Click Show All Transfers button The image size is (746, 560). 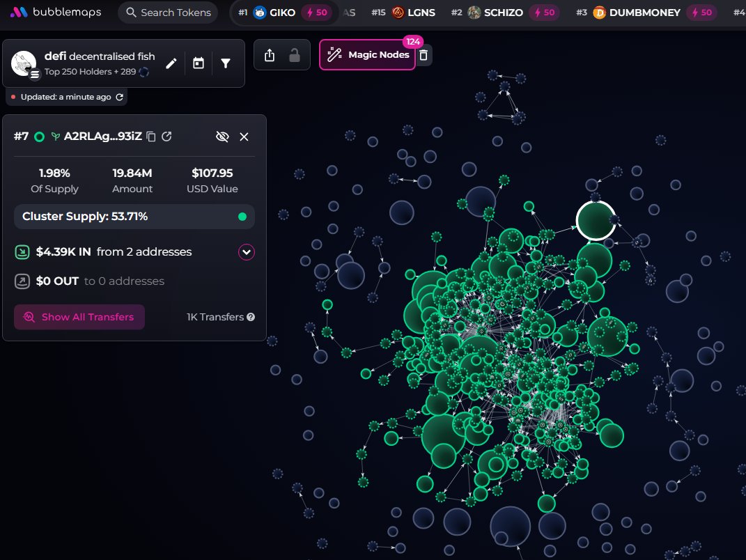point(79,317)
